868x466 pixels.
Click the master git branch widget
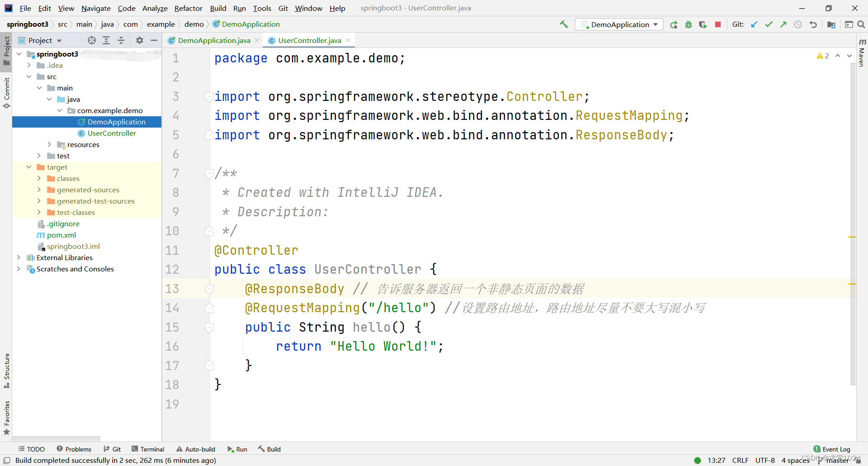[x=833, y=461]
